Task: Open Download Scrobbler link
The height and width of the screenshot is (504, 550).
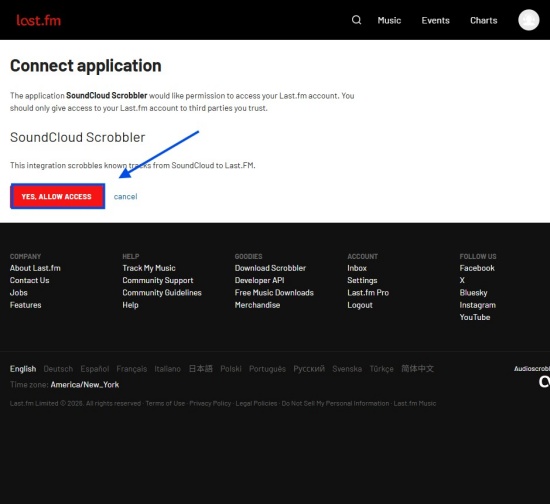Action: pyautogui.click(x=270, y=268)
